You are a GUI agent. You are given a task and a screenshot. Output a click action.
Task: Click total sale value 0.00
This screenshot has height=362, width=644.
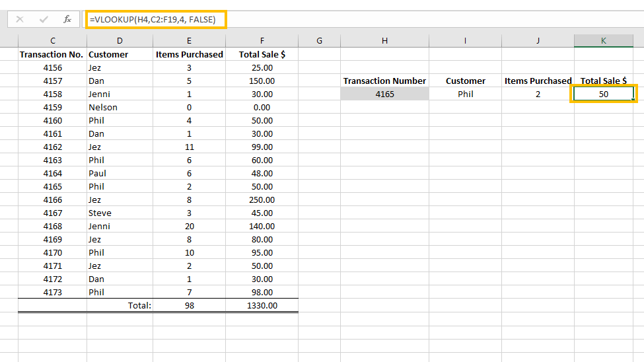[262, 107]
